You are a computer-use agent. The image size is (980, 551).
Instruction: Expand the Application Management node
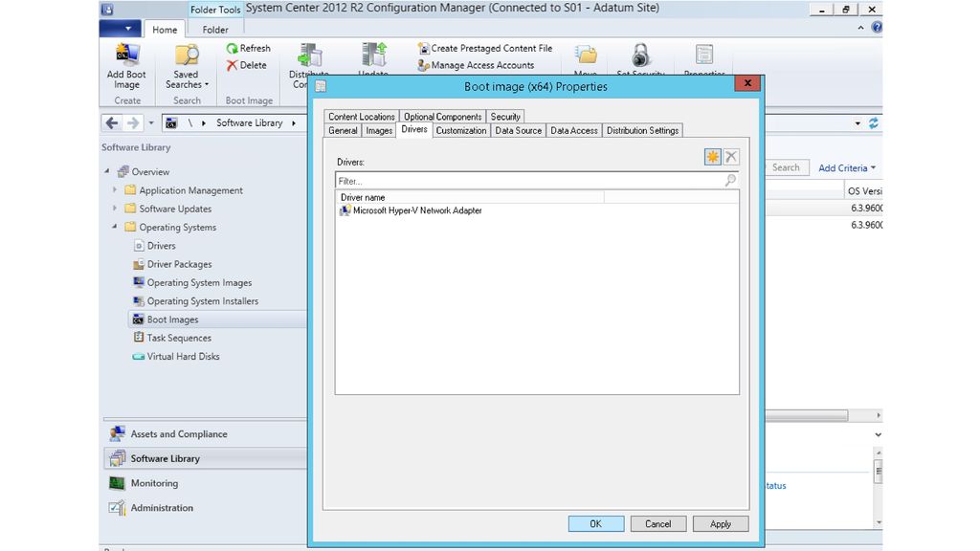[x=115, y=189]
